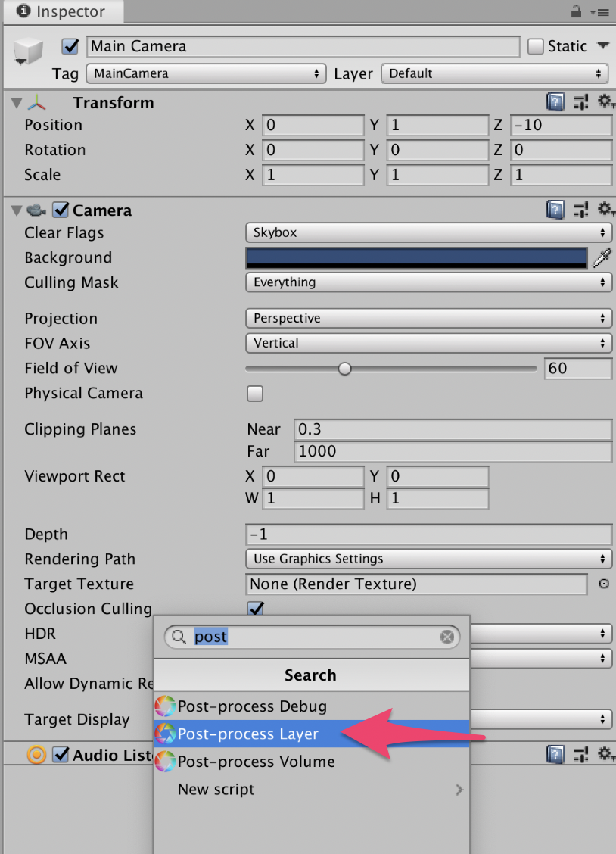Click the Scale Y field
The height and width of the screenshot is (854, 616).
(x=437, y=175)
